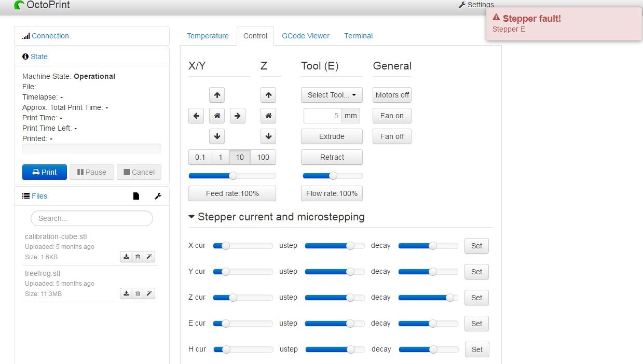Home the Z axis
This screenshot has height=364, width=643.
tap(268, 116)
